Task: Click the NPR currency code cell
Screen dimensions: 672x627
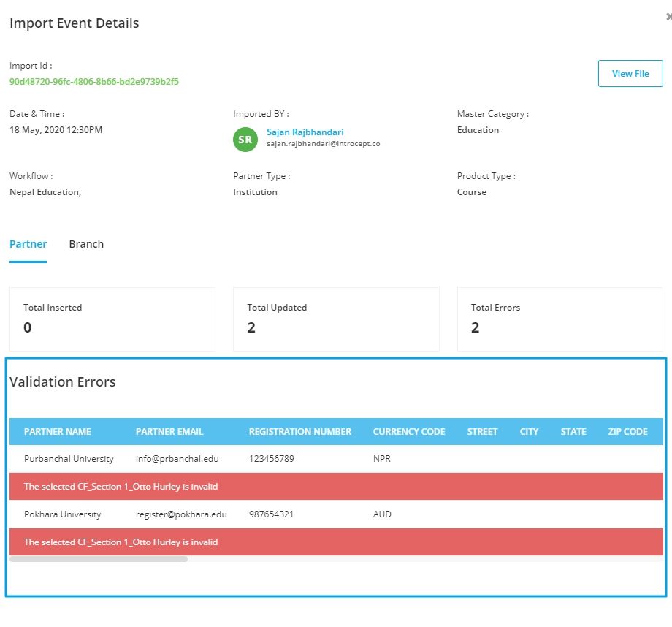Action: (x=382, y=459)
